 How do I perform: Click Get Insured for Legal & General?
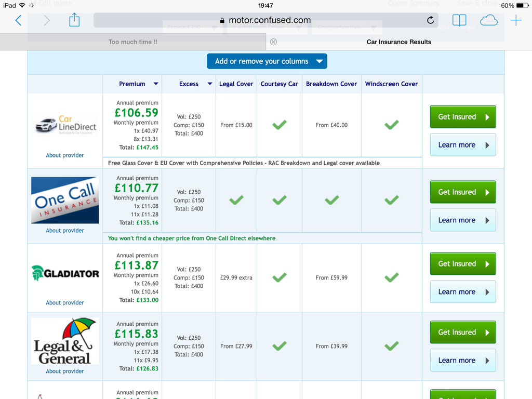463,332
